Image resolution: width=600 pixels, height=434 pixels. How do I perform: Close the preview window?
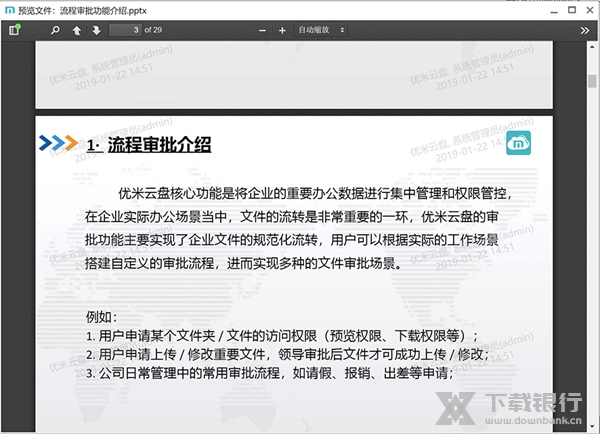pos(590,10)
